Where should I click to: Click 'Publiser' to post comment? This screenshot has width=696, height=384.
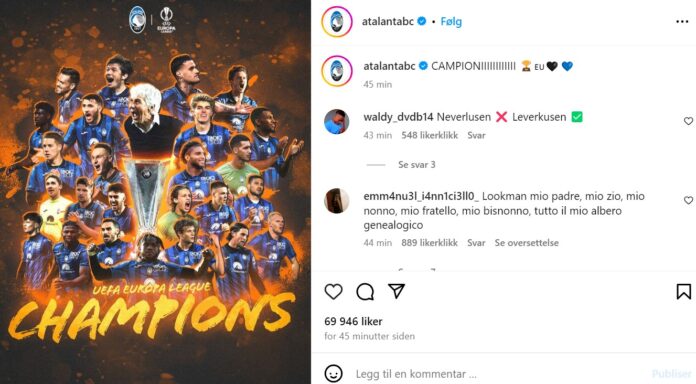pos(671,374)
